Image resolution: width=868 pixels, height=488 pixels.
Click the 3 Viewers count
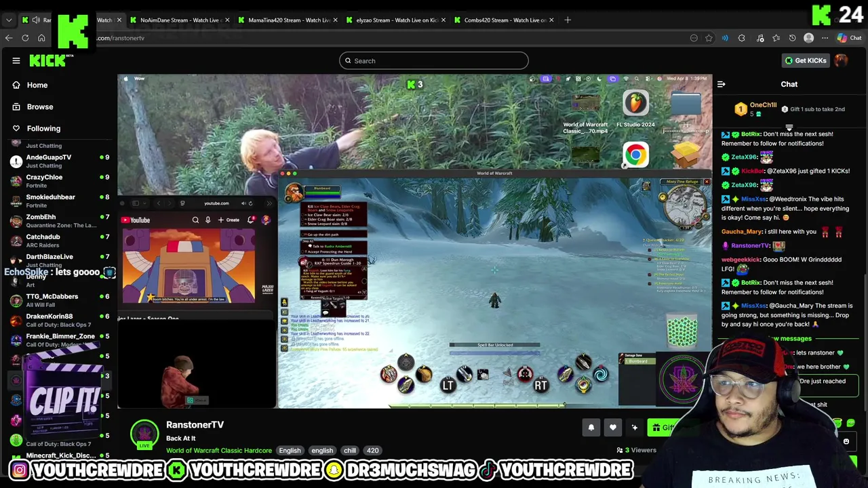click(636, 450)
